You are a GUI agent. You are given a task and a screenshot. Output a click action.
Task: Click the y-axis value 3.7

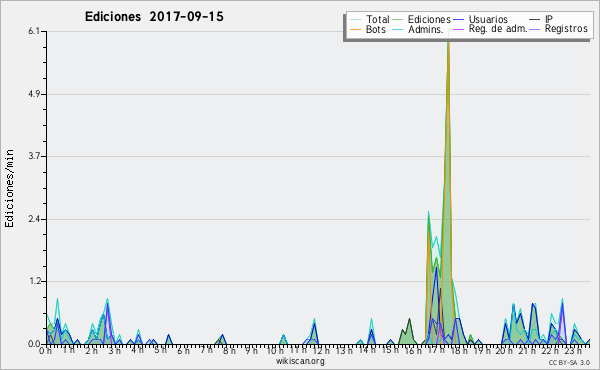click(34, 156)
